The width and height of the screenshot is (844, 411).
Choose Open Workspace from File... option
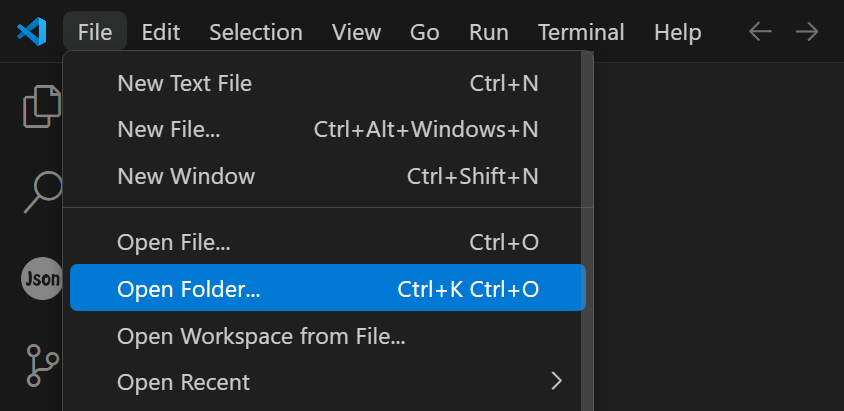pyautogui.click(x=328, y=336)
